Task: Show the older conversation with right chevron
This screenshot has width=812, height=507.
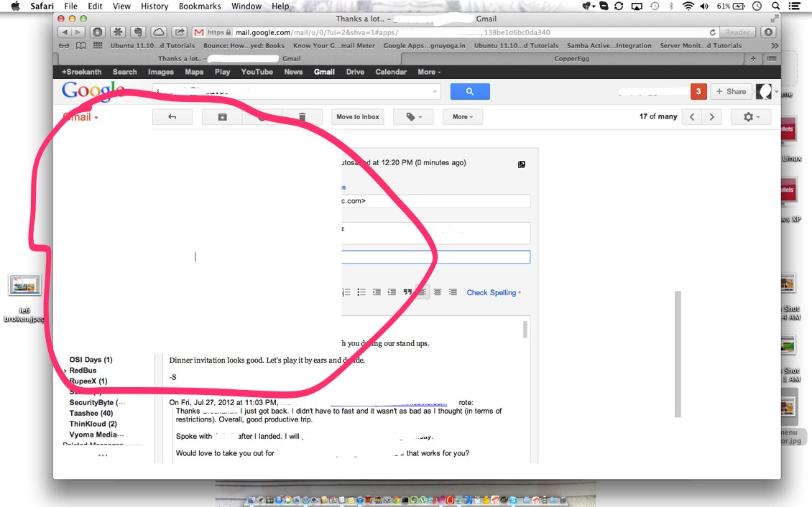Action: 711,117
